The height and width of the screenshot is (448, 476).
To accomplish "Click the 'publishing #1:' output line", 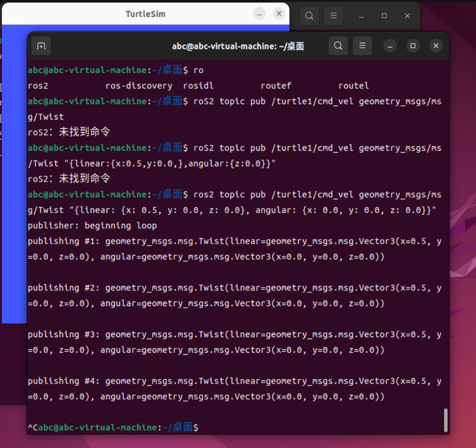I will (234, 249).
